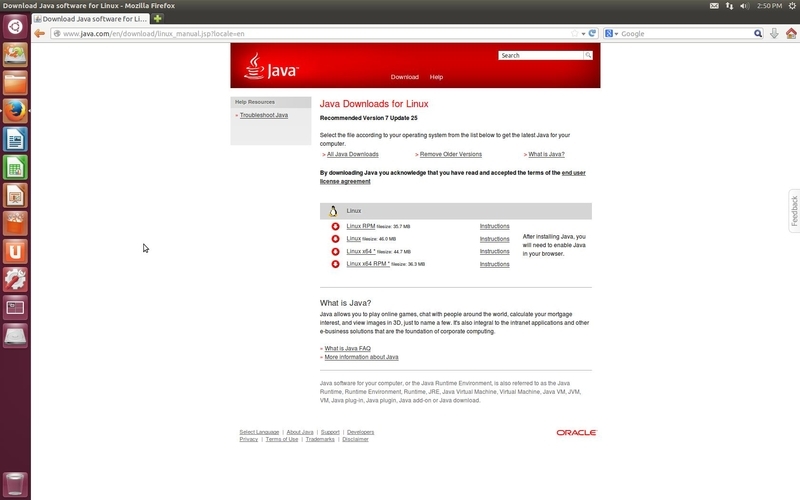Open the mail indicator in top panel

tap(714, 6)
